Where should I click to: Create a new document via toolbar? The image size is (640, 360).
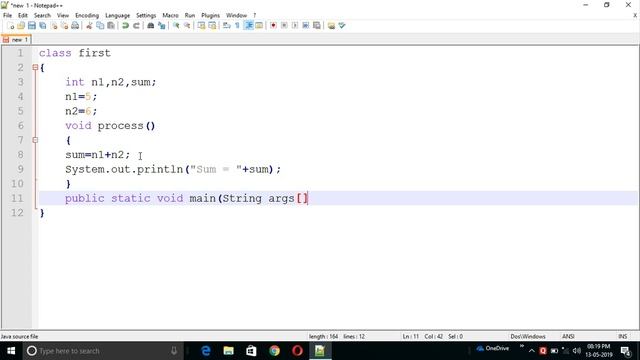tap(11, 26)
